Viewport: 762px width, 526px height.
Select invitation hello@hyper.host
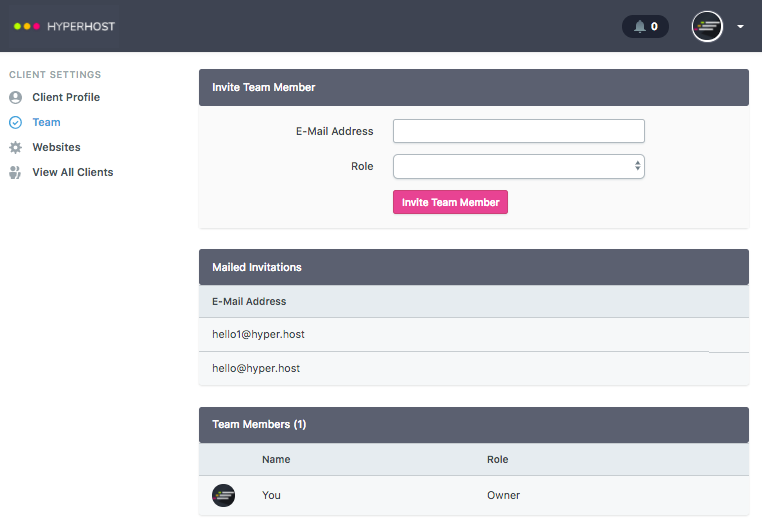[x=256, y=368]
